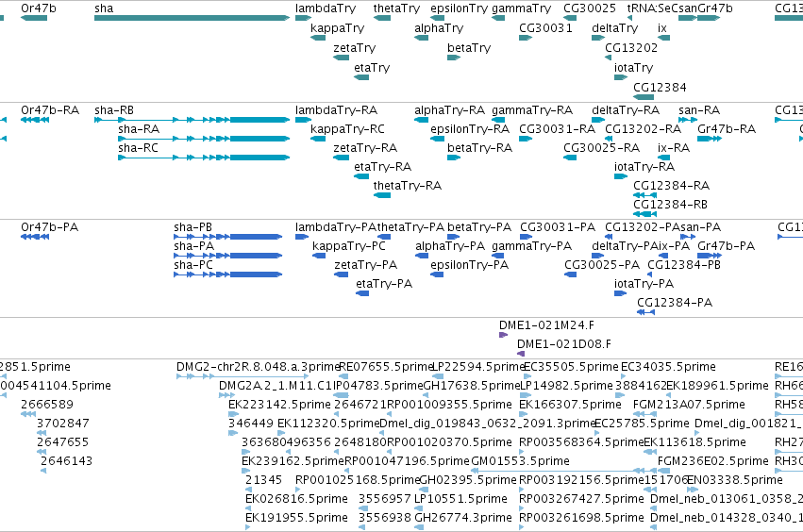Select the Or47b gene label
The height and width of the screenshot is (532, 803).
pyautogui.click(x=39, y=8)
